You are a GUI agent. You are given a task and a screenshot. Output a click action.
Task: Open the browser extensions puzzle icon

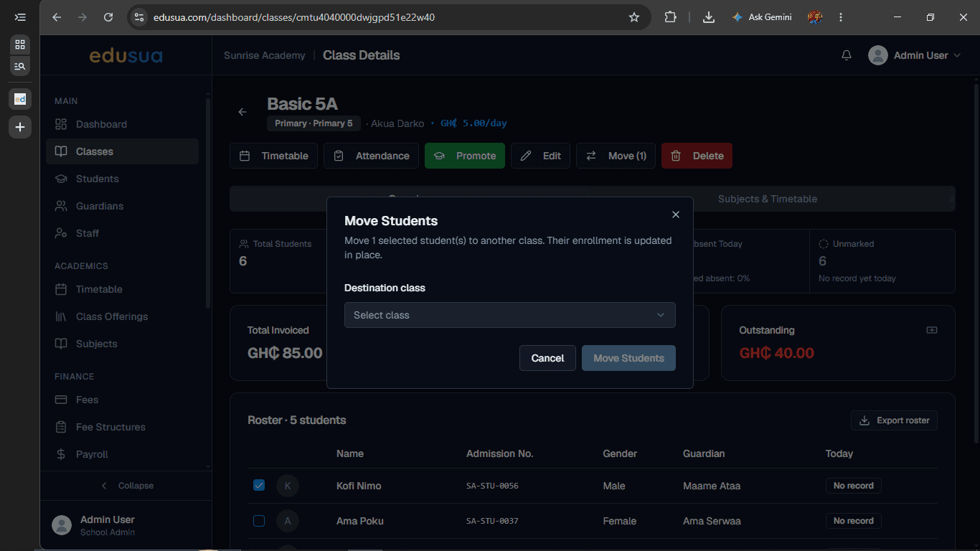(671, 17)
